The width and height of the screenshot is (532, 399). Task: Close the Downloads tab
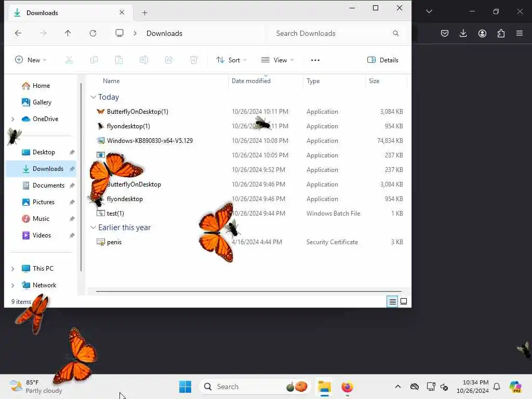122,12
